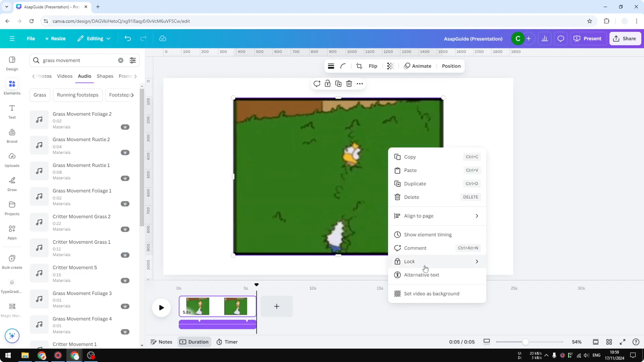Screen dimensions: 644x362
Task: Delete the video using the trash icon
Action: [x=349, y=83]
